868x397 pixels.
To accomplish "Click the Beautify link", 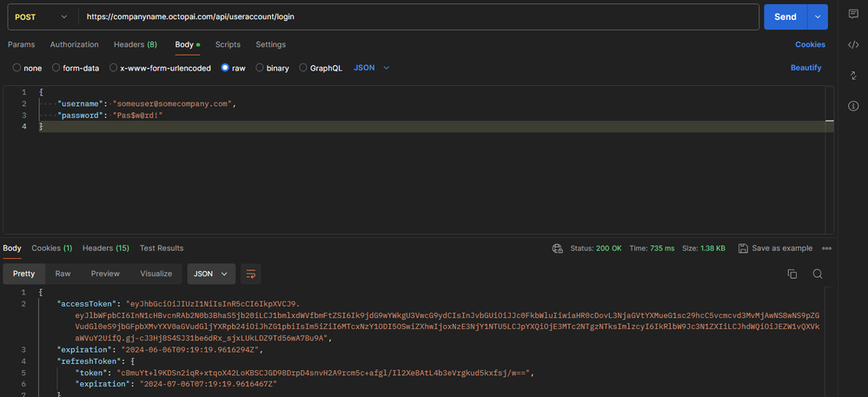I will [x=805, y=68].
